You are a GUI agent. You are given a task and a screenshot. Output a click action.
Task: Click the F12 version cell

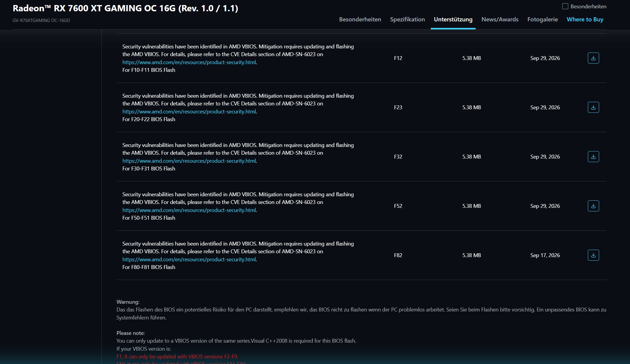[x=398, y=58]
